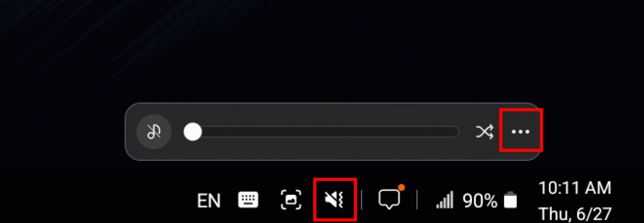Click the mobile signal strength bars
The width and height of the screenshot is (644, 223).
click(445, 200)
